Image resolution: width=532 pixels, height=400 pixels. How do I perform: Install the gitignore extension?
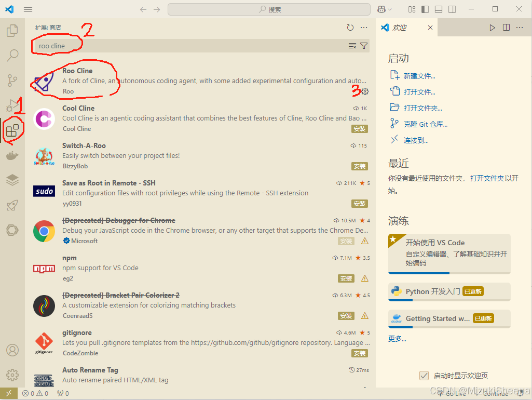point(360,353)
